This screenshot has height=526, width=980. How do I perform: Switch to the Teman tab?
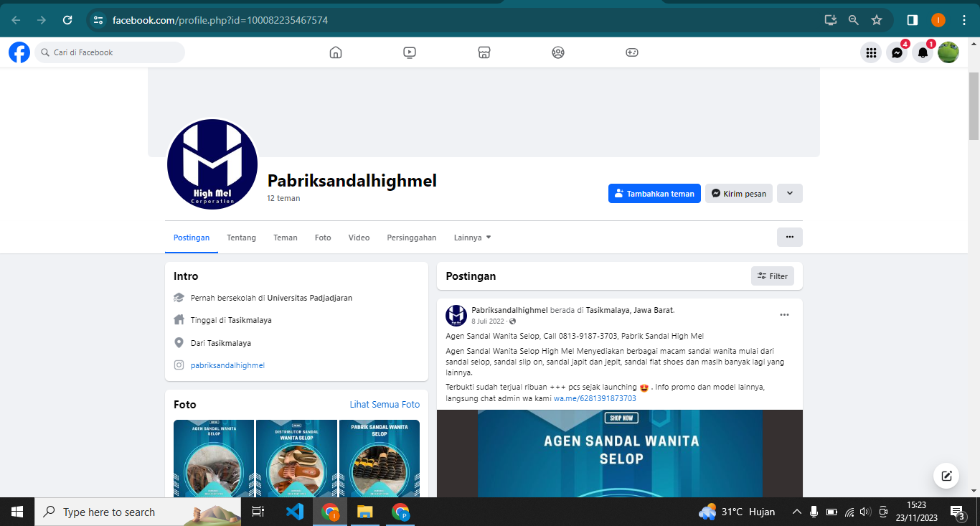(286, 238)
